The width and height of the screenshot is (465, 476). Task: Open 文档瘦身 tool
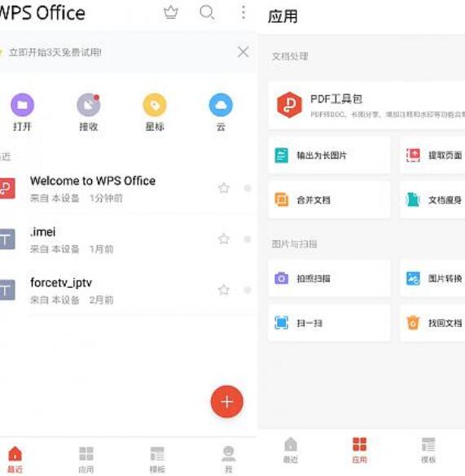point(432,199)
